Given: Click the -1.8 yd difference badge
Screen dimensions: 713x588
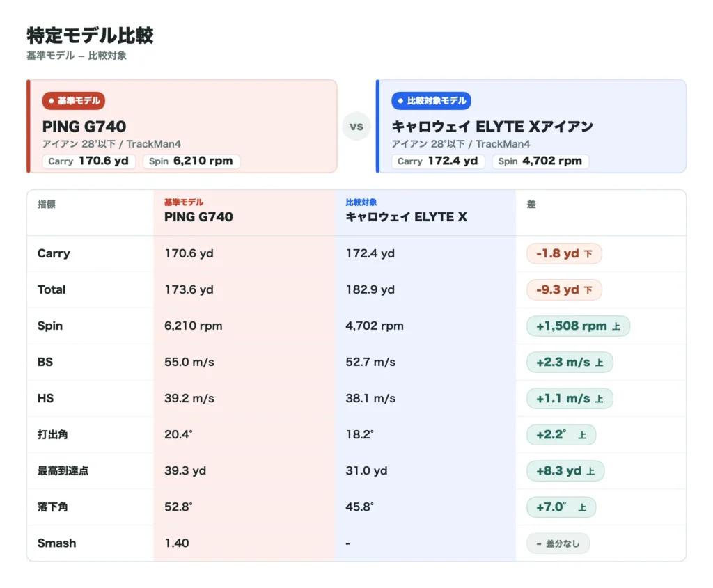Looking at the screenshot, I should coord(564,253).
